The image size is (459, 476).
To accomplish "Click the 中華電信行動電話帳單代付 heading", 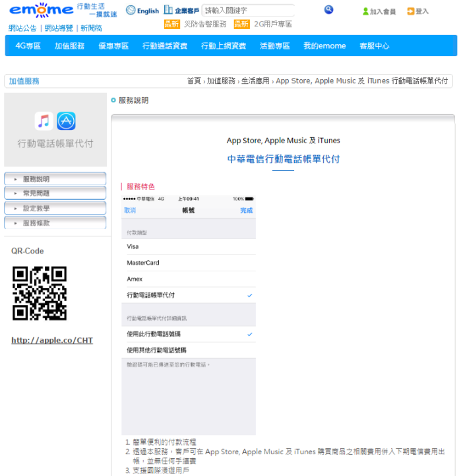I will coord(283,159).
